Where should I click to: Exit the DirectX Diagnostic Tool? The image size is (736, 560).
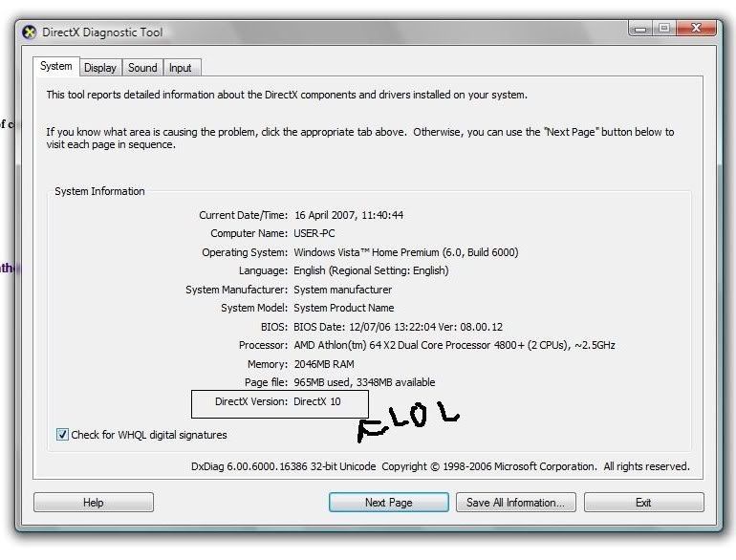pyautogui.click(x=644, y=503)
